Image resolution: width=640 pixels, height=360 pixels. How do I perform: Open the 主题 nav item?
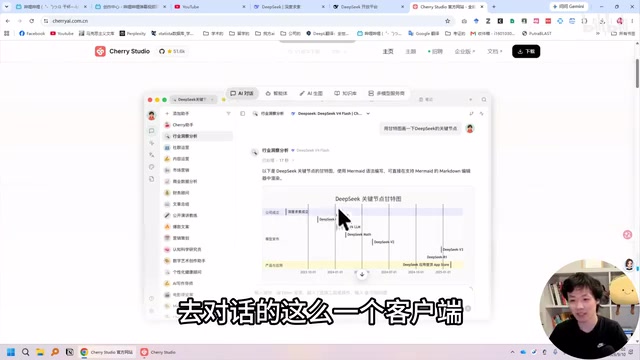(x=410, y=51)
